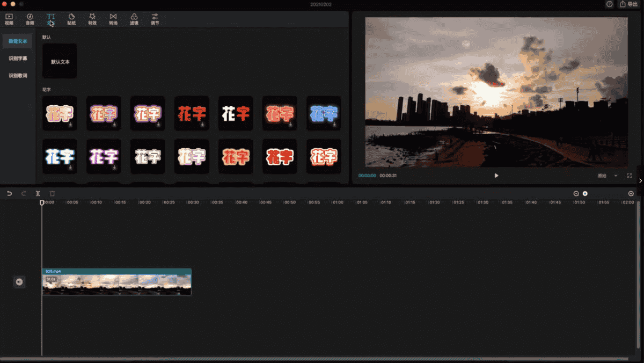Image resolution: width=644 pixels, height=363 pixels.
Task: Open the 转场 (Transitions) panel
Action: [113, 19]
